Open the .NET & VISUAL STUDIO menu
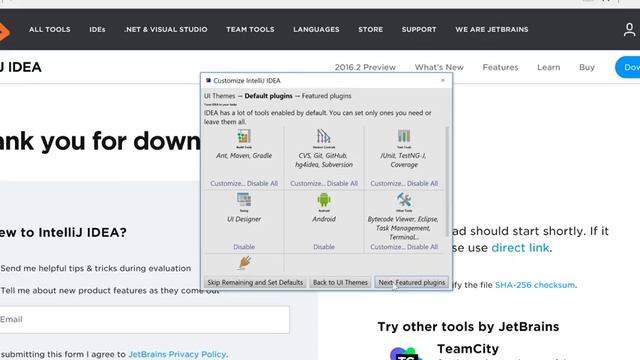This screenshot has height=360, width=640. tap(166, 29)
